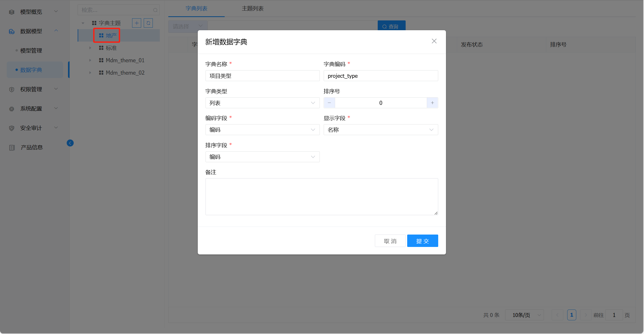This screenshot has width=644, height=334.
Task: Close the 新增数据字典 dialog with X
Action: [x=434, y=41]
